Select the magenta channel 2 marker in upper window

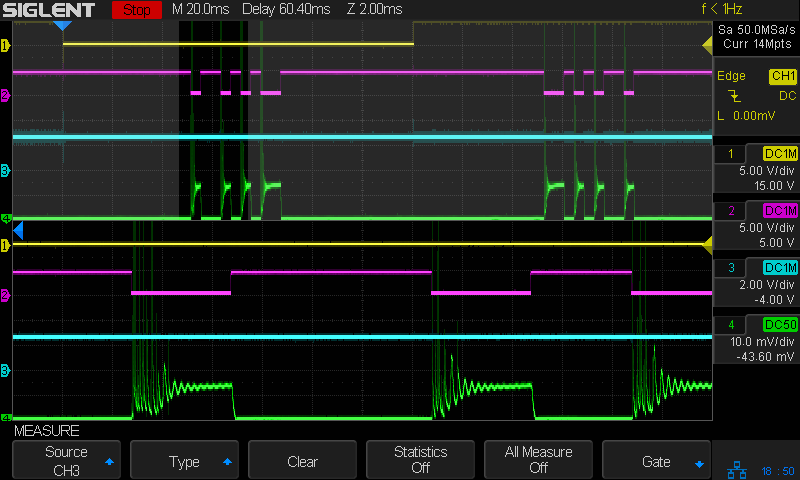click(x=5, y=95)
